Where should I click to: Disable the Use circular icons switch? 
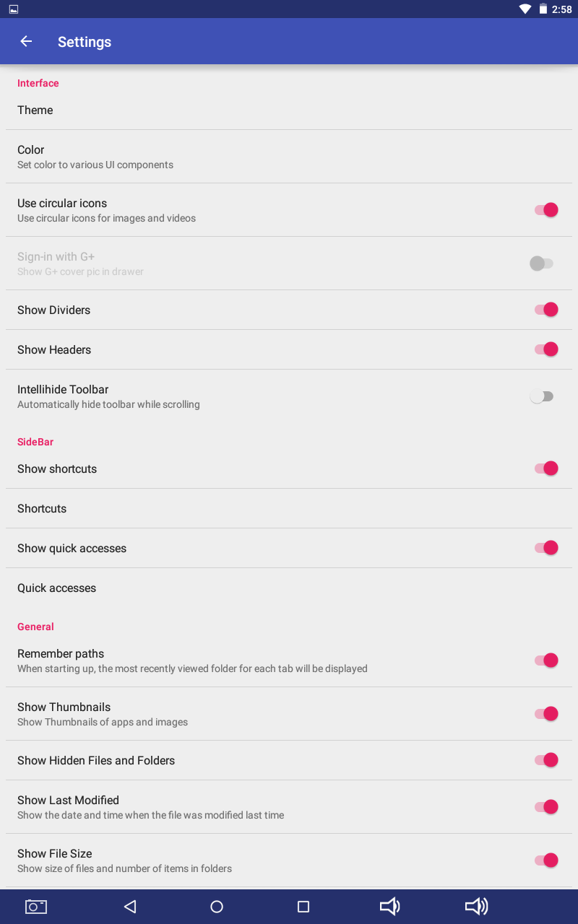[546, 210]
